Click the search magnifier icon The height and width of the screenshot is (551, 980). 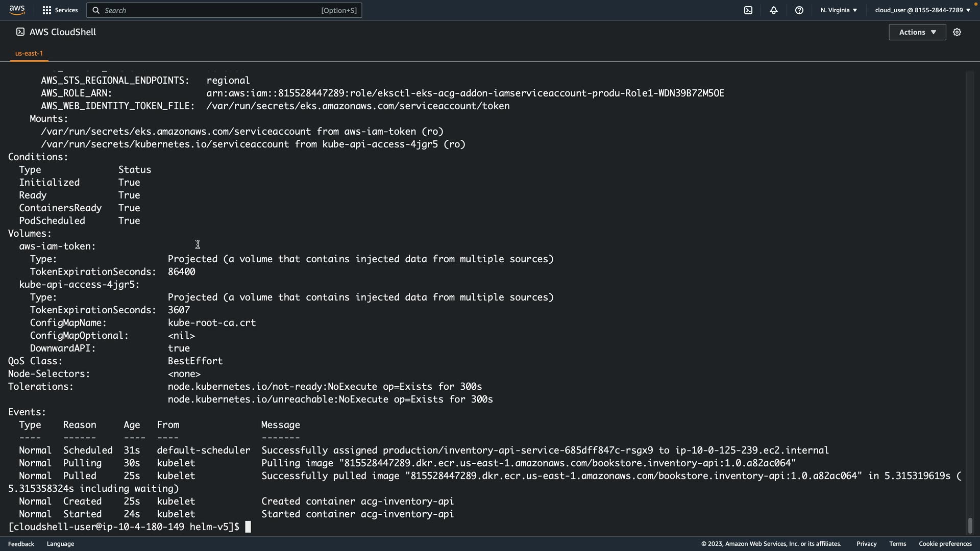(96, 10)
